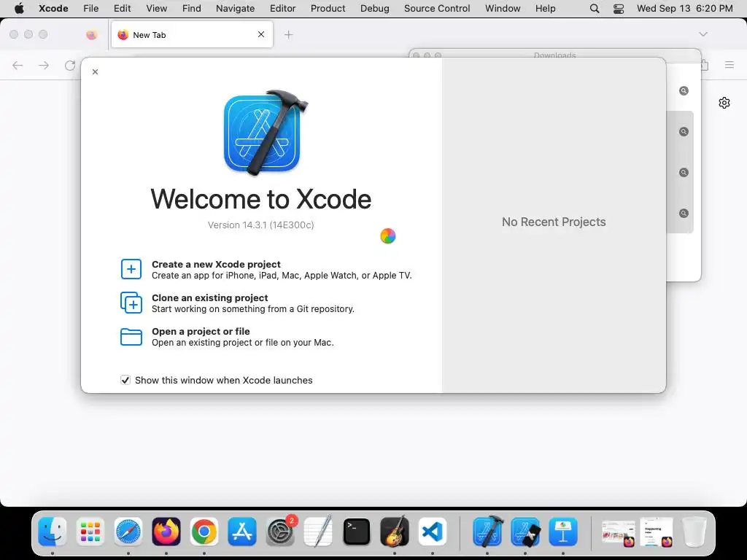Image resolution: width=747 pixels, height=560 pixels.
Task: Open Control Center in the menu bar
Action: click(x=619, y=9)
